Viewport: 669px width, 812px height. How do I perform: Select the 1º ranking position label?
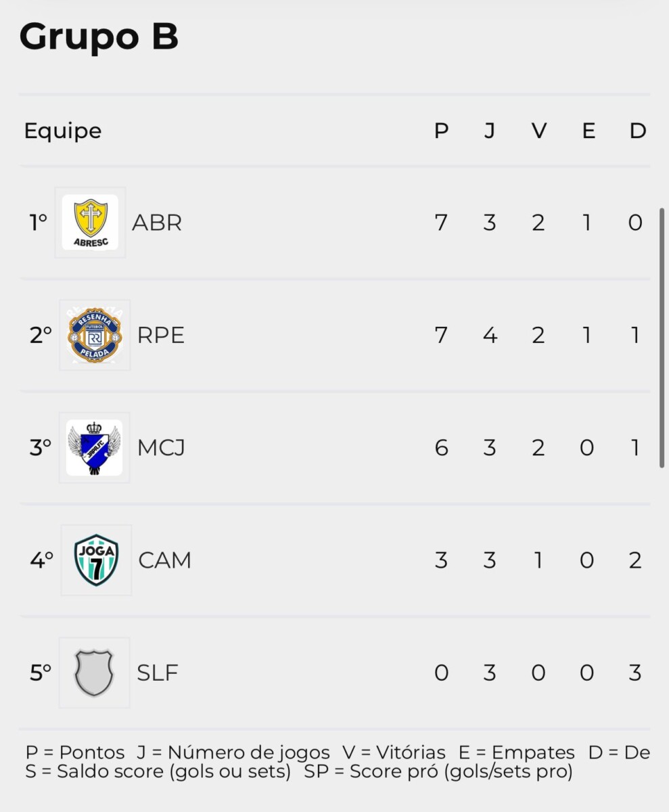(39, 223)
